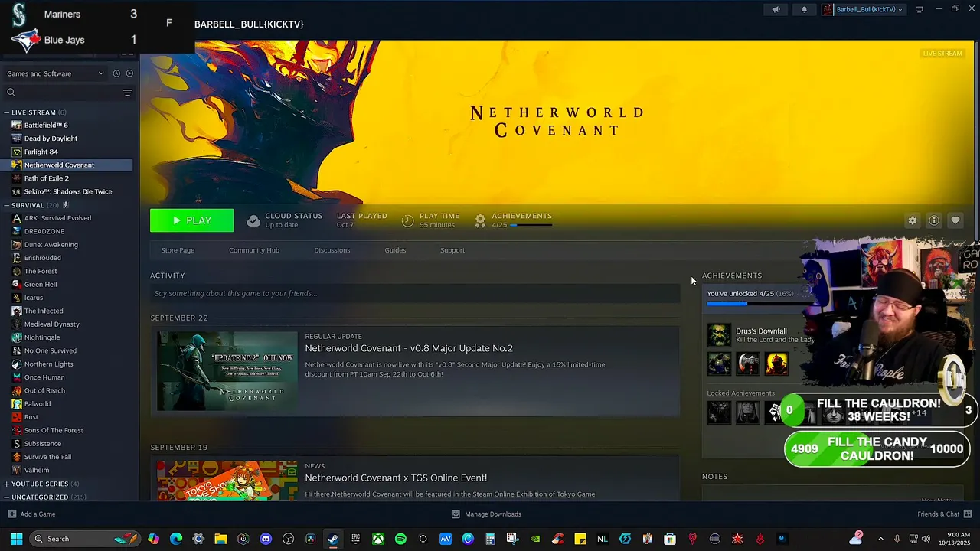Click Add a Game link
This screenshot has height=551, width=980.
click(x=38, y=514)
